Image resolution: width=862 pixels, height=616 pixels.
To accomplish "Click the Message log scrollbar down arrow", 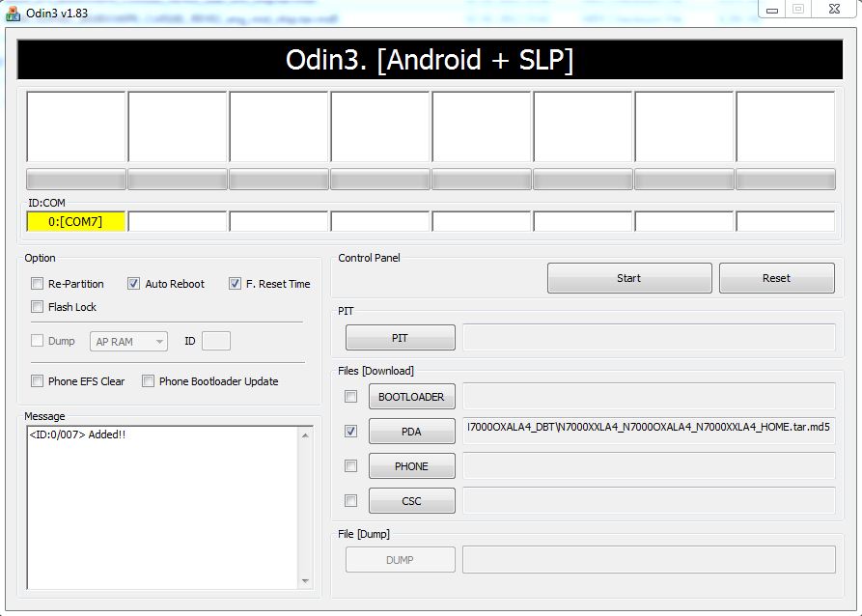I will pos(306,581).
